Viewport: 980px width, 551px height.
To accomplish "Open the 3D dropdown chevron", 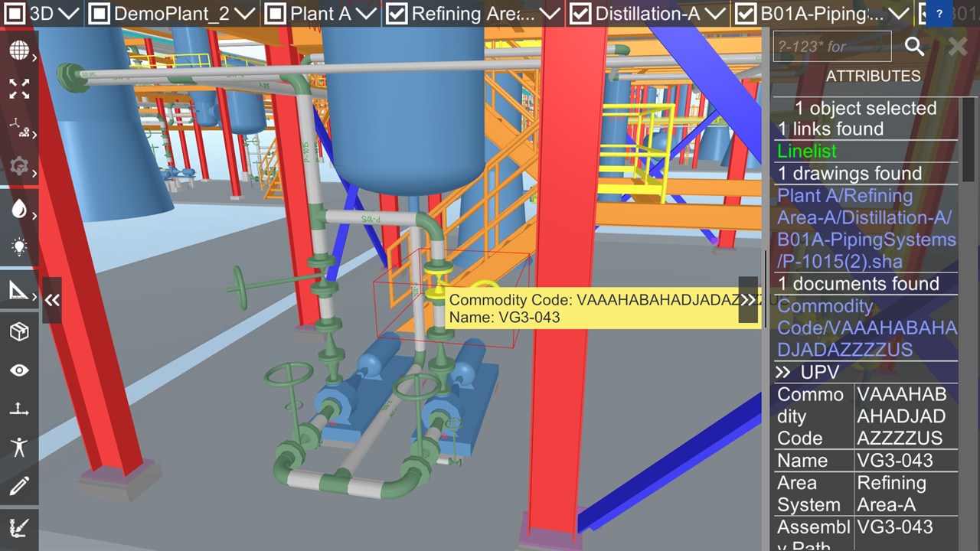I will 69,14.
